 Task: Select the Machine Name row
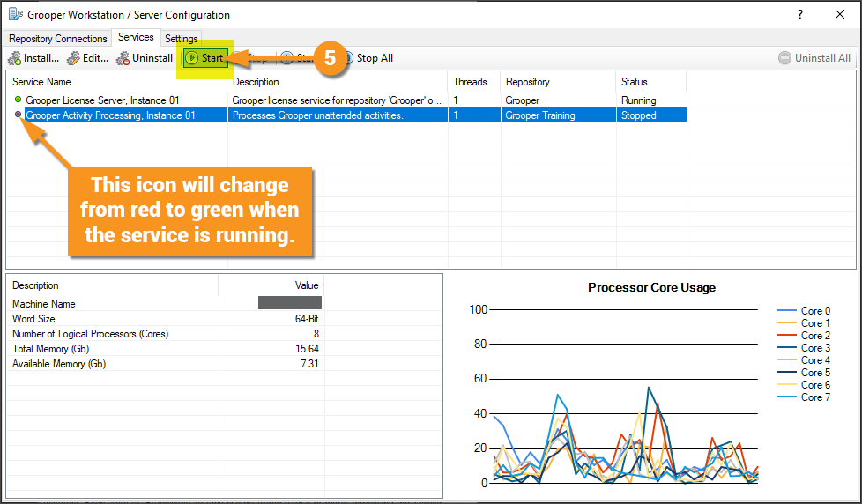[x=166, y=303]
